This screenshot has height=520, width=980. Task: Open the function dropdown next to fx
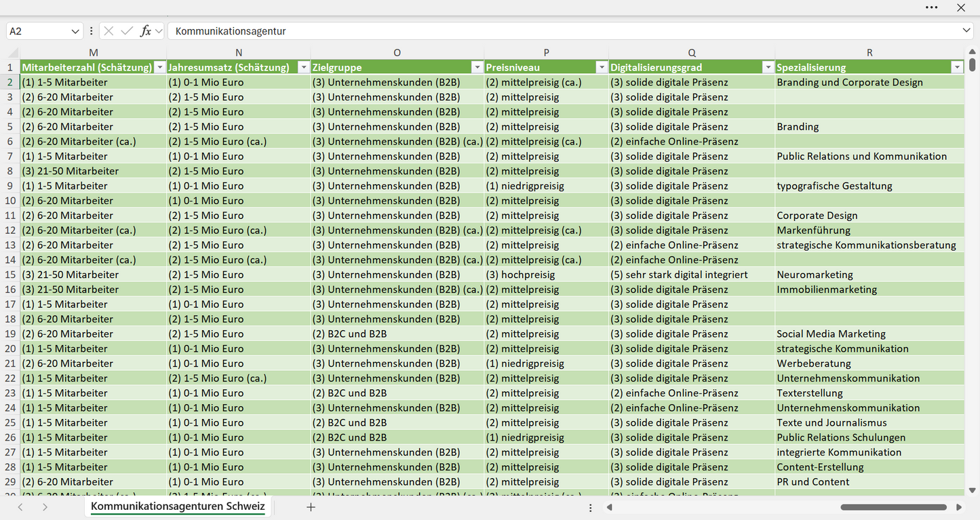pyautogui.click(x=159, y=31)
